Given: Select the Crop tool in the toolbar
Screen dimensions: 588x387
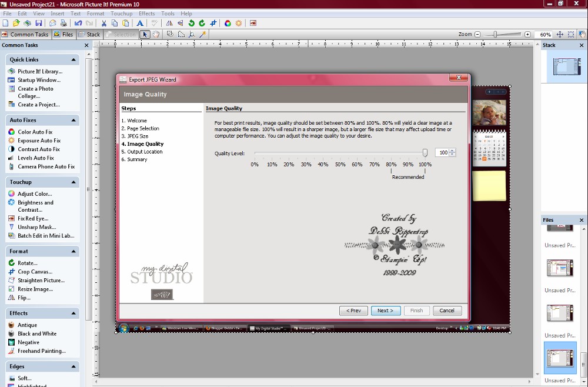Looking at the screenshot, I should pyautogui.click(x=213, y=24).
